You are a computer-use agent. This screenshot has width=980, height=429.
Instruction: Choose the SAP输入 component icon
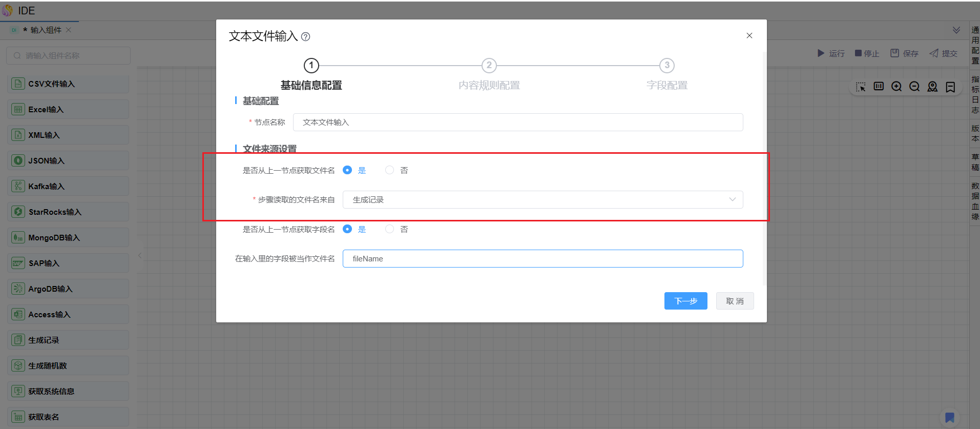pyautogui.click(x=18, y=263)
